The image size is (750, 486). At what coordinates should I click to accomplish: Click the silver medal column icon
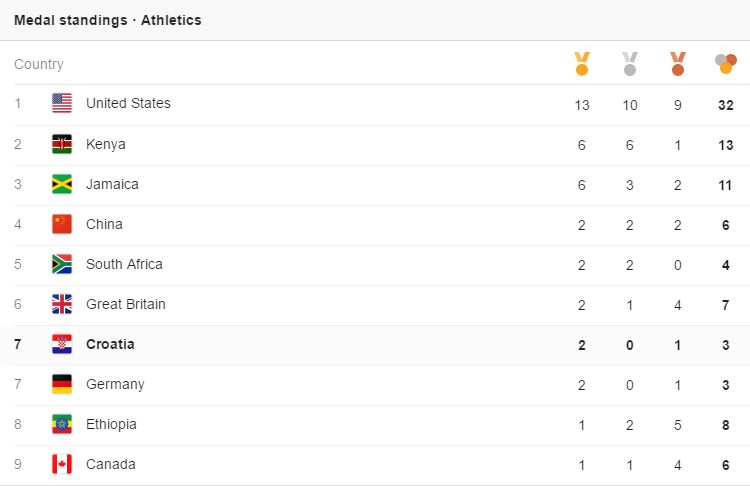click(x=630, y=64)
